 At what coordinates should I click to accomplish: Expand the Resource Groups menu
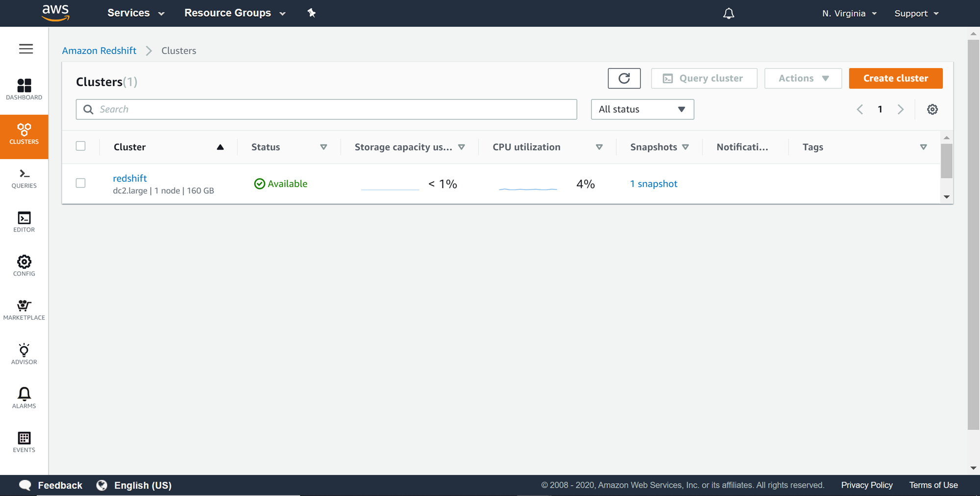point(235,13)
